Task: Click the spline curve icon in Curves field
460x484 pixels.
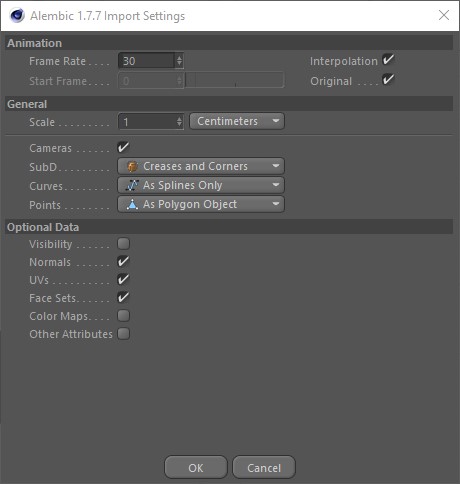Action: tap(132, 185)
